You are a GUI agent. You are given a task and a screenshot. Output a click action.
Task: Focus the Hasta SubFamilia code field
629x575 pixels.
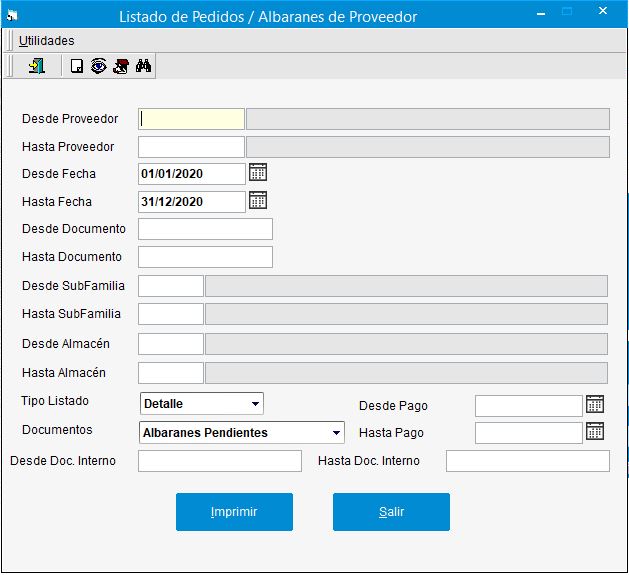pos(171,314)
